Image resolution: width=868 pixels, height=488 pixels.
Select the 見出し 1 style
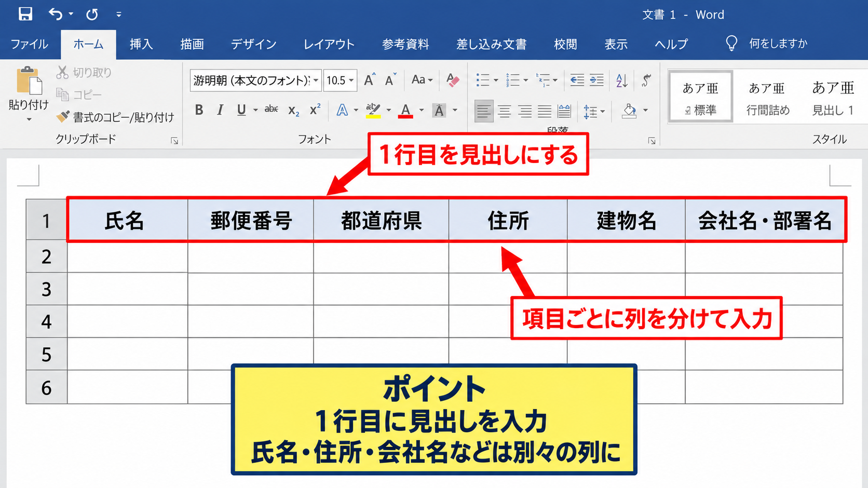click(833, 97)
